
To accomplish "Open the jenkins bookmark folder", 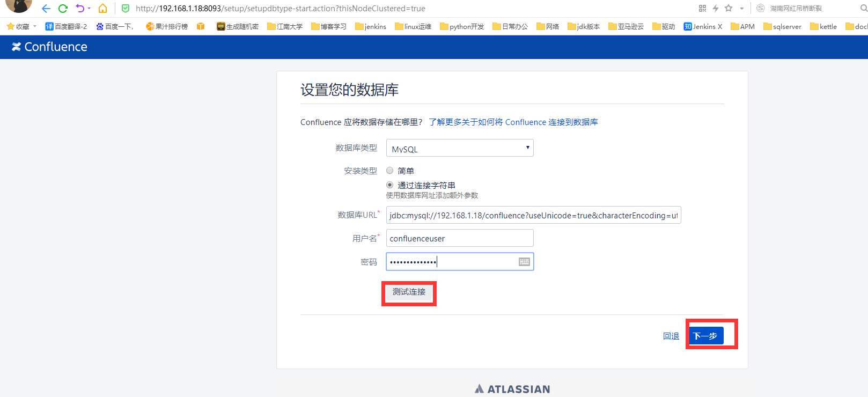I will 371,26.
